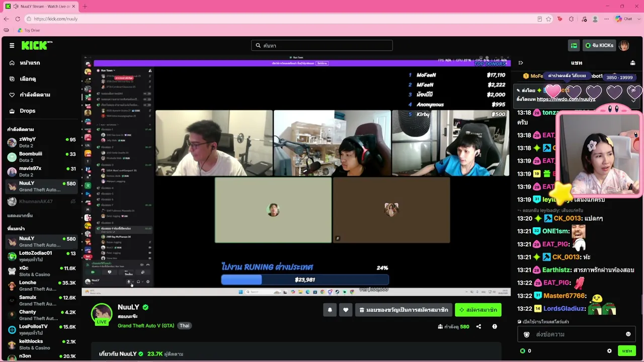Open the Kick hamburger sidebar menu

pyautogui.click(x=12, y=45)
